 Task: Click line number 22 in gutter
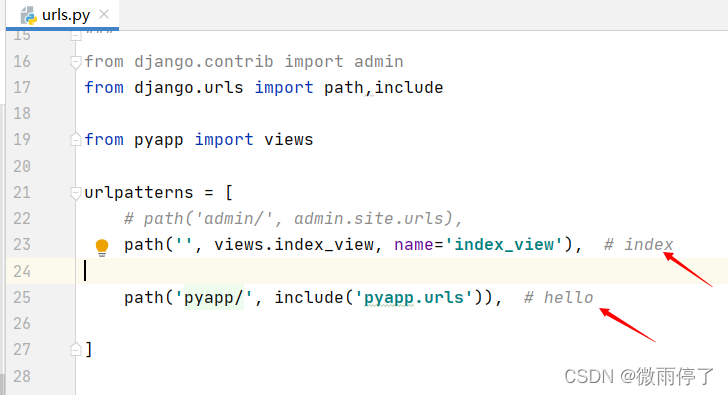point(22,218)
